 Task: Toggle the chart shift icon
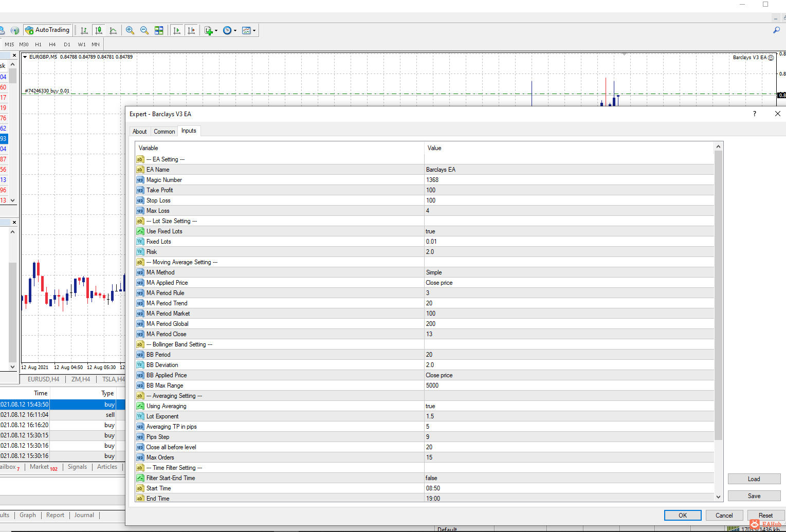pos(191,30)
